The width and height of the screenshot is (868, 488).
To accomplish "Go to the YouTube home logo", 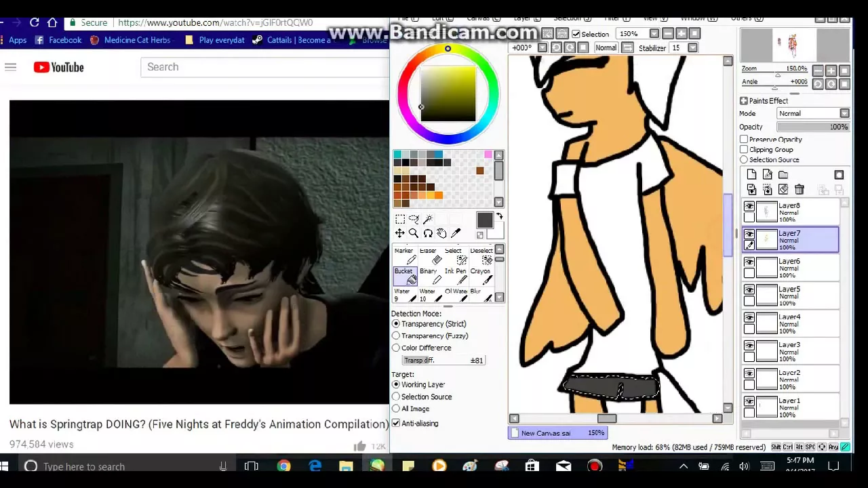I will click(x=58, y=67).
